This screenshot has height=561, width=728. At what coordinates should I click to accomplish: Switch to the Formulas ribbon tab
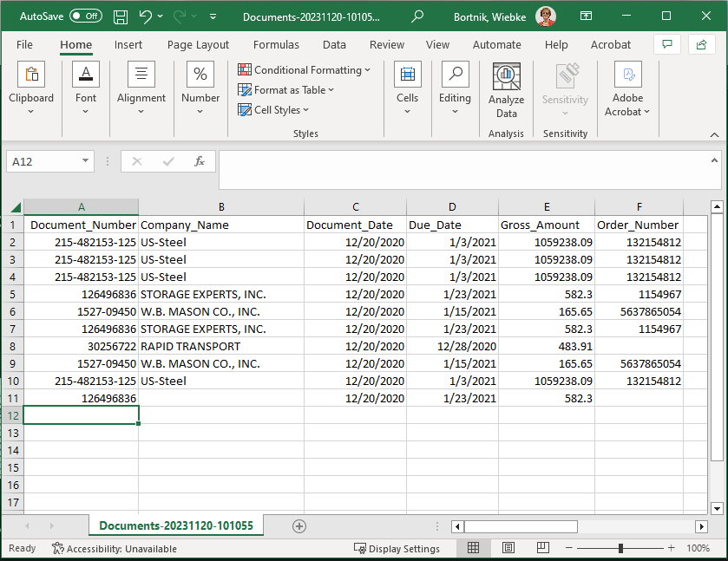tap(276, 44)
